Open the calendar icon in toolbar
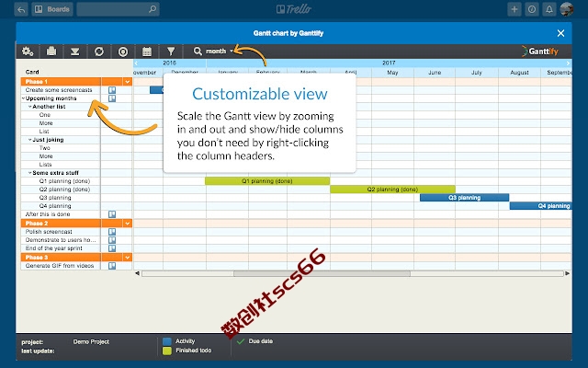 tap(147, 52)
